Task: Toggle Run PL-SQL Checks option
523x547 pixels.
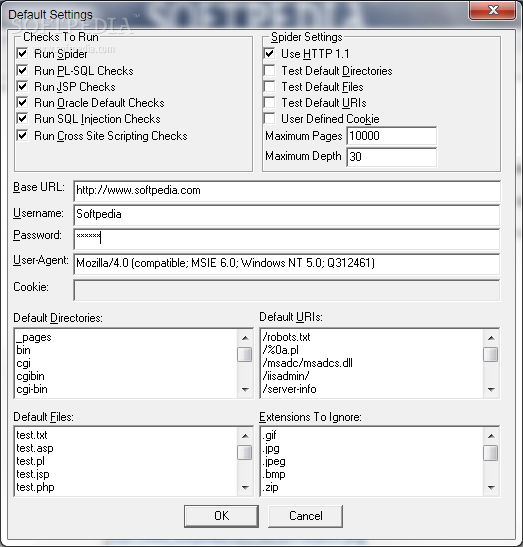Action: click(22, 70)
